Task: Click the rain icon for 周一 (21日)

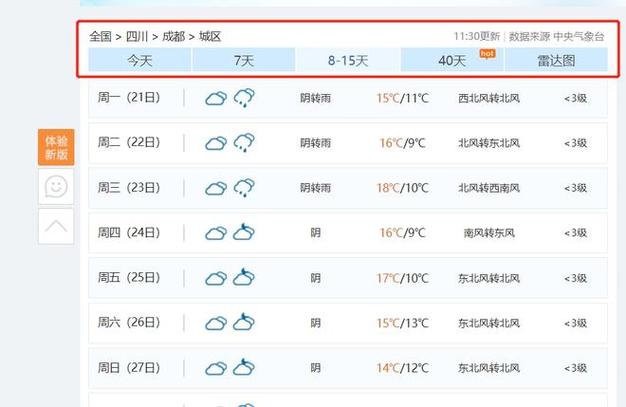Action: point(244,97)
